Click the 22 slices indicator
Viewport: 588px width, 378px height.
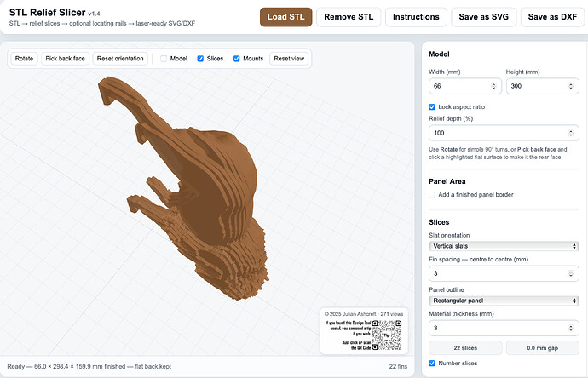[465, 347]
